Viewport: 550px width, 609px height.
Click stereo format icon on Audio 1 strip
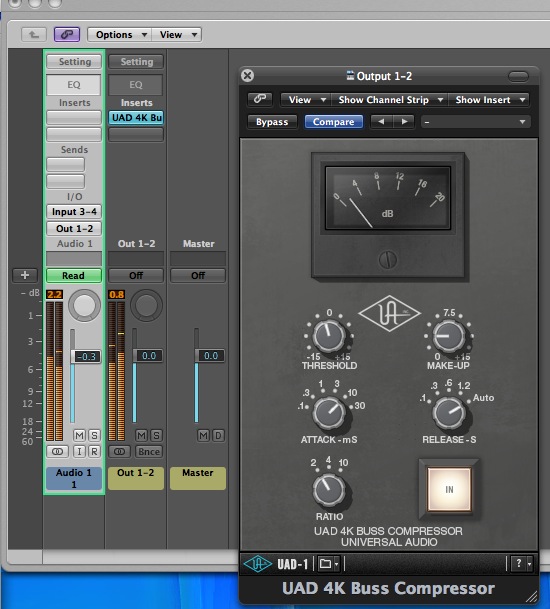click(57, 451)
